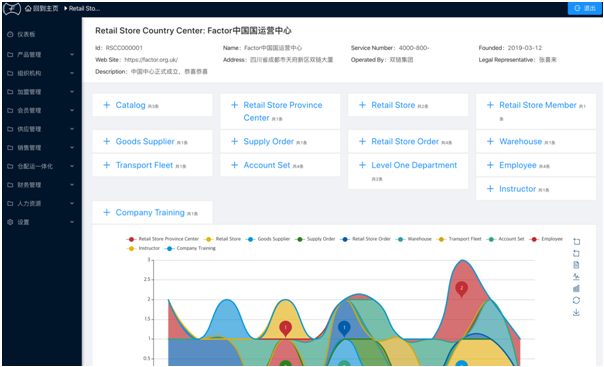Click the red pin marker labeled 2 on chart
Screen dimensions: 604x367
point(461,289)
